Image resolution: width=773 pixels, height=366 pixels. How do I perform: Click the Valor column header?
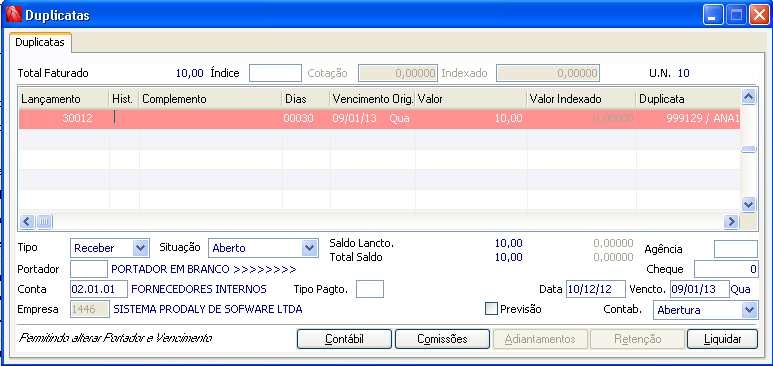point(471,99)
